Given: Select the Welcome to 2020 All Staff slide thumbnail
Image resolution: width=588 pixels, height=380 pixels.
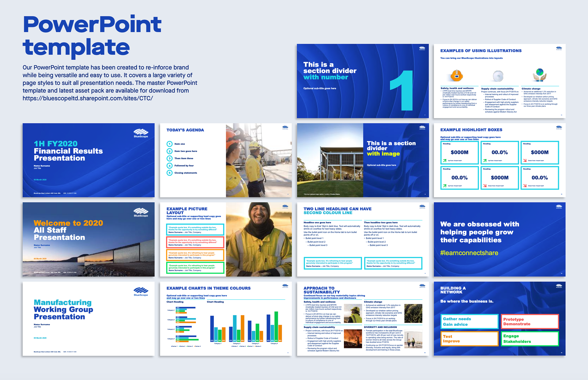Looking at the screenshot, I should point(89,239).
